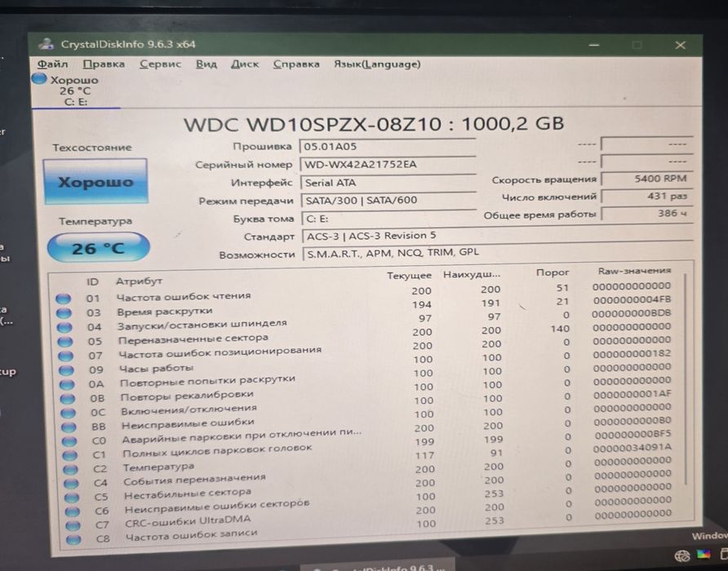
Task: Click the features field S.M.A.R.T., APM, NCQ
Action: [x=498, y=253]
